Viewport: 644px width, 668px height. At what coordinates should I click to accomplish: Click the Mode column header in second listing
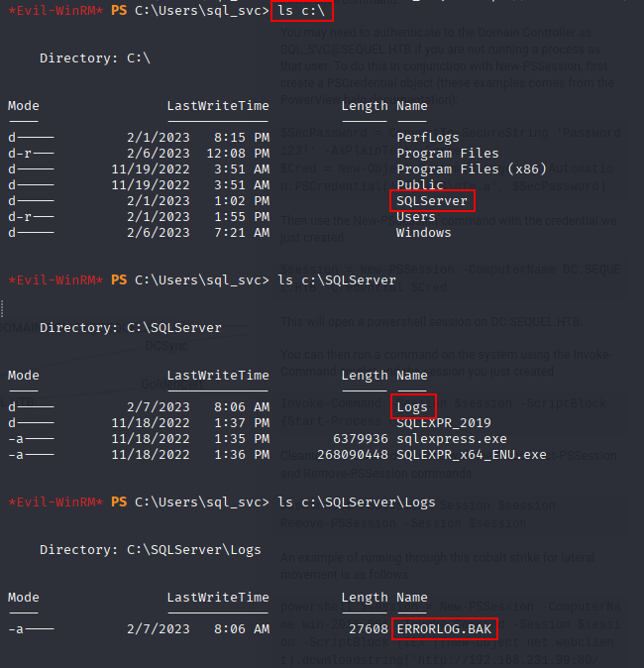coord(24,376)
